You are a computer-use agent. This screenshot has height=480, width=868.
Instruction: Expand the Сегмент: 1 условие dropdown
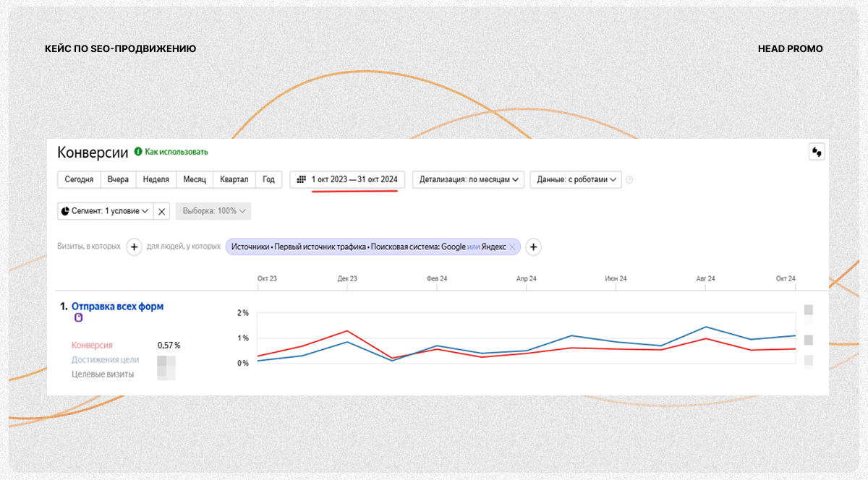pyautogui.click(x=106, y=211)
